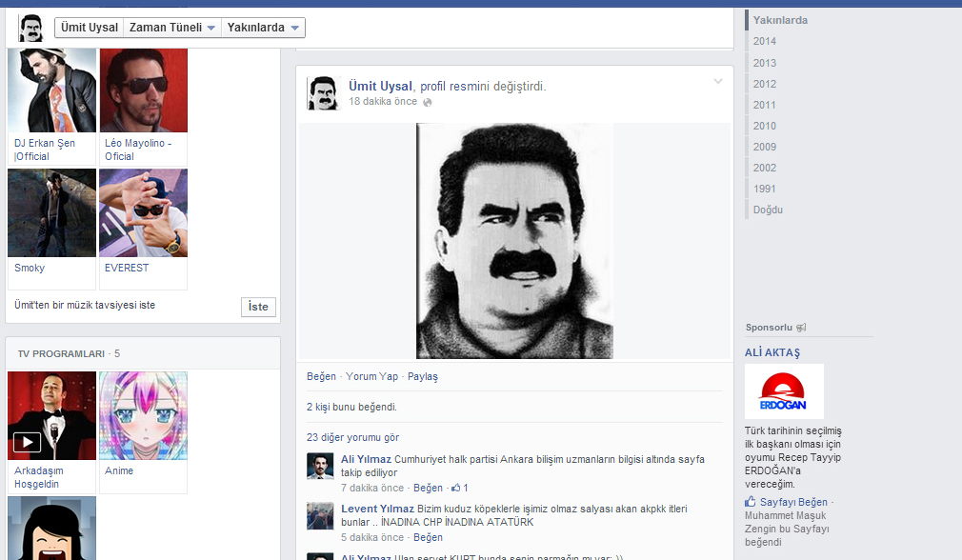This screenshot has height=560, width=962.
Task: Jump to 2009 in the timeline
Action: click(765, 147)
